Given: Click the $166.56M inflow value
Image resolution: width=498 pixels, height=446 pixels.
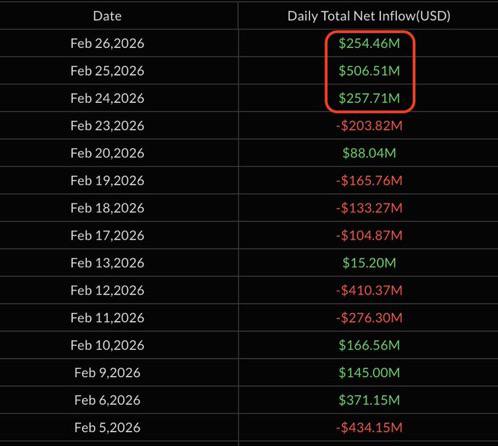Looking at the screenshot, I should pyautogui.click(x=369, y=345).
